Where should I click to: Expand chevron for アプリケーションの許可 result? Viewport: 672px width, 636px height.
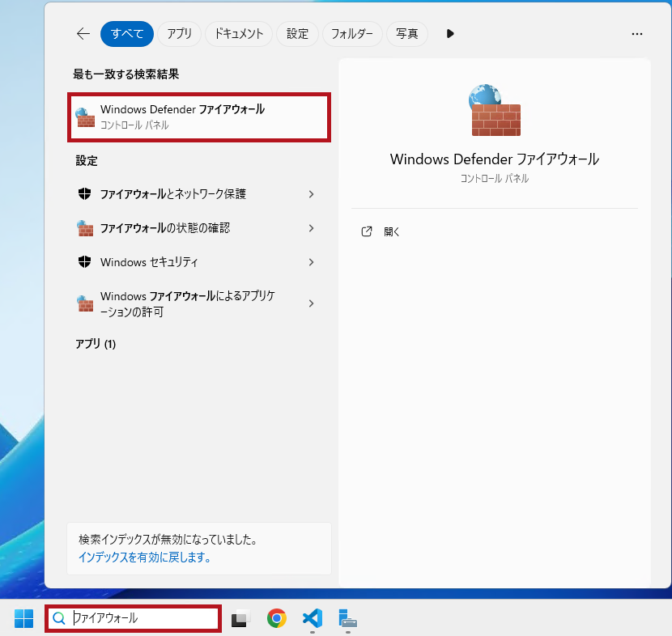point(311,303)
